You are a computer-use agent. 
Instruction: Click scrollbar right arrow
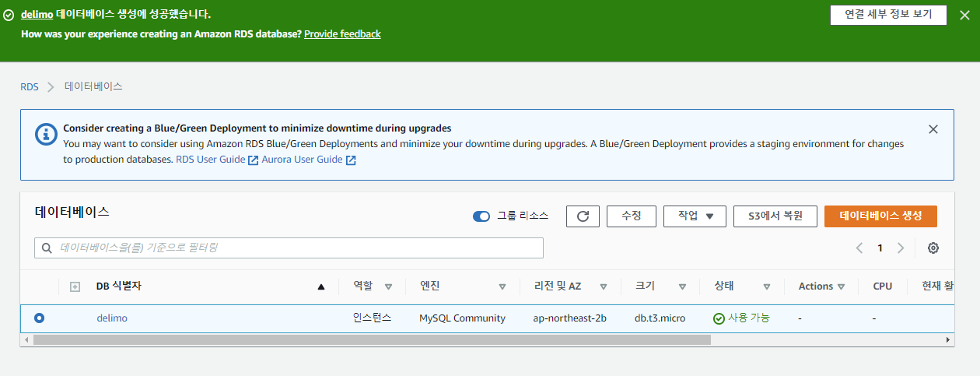pos(948,340)
